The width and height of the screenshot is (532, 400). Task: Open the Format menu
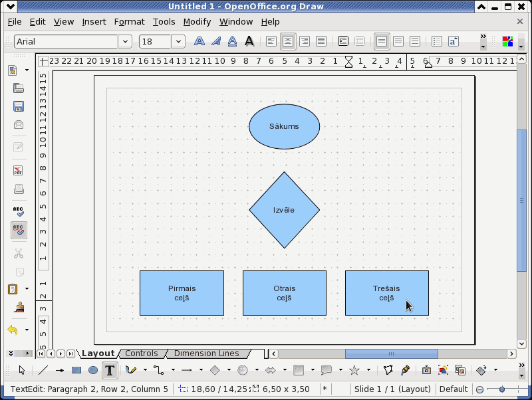coord(129,22)
